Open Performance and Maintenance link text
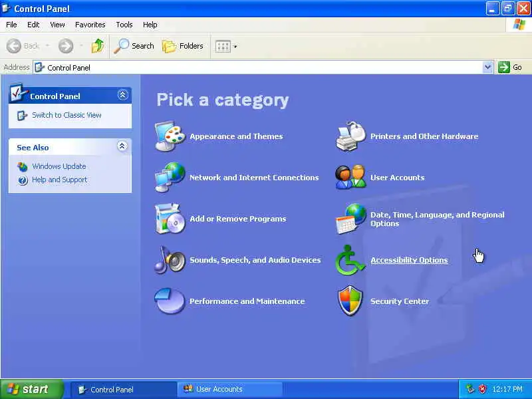 click(x=247, y=301)
